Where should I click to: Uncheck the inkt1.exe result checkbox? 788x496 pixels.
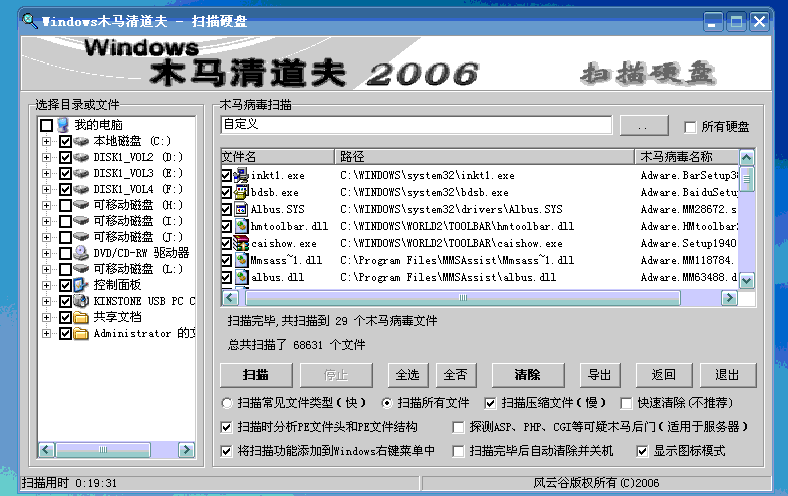[227, 175]
